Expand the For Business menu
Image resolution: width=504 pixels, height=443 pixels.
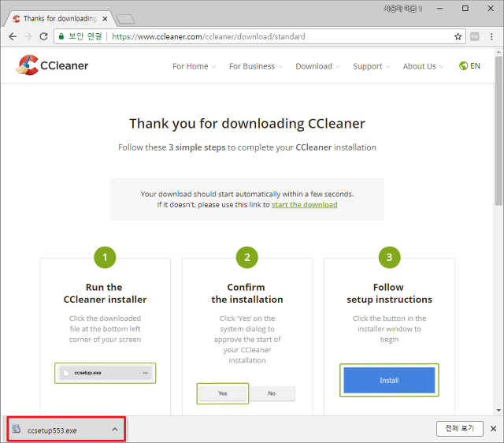coord(255,66)
